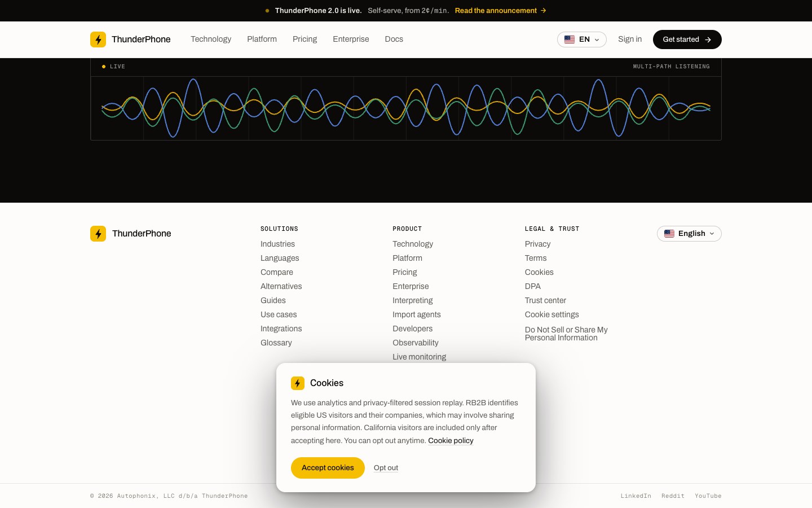Open Terms under Legal & Trust

pyautogui.click(x=536, y=258)
